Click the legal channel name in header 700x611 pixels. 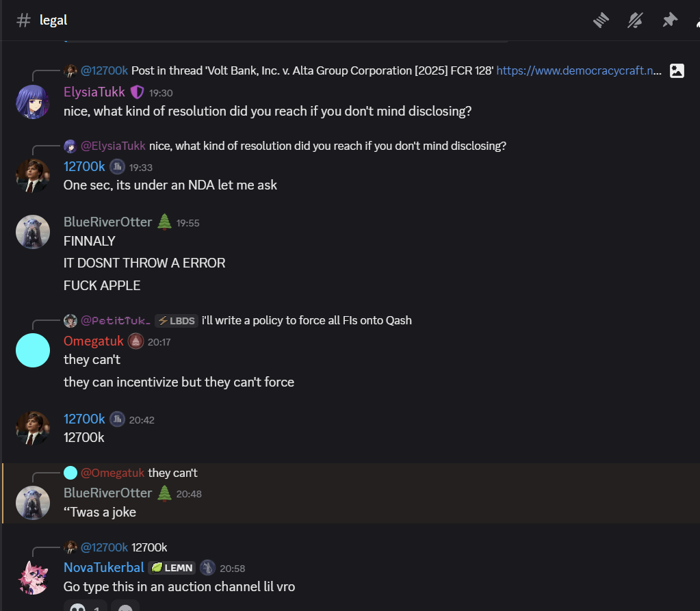click(53, 20)
